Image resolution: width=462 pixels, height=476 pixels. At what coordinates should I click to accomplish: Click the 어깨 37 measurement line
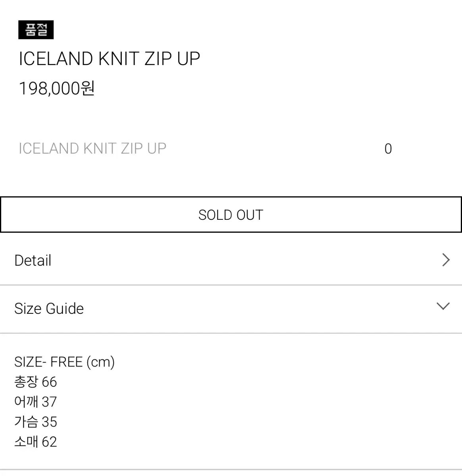pos(36,402)
